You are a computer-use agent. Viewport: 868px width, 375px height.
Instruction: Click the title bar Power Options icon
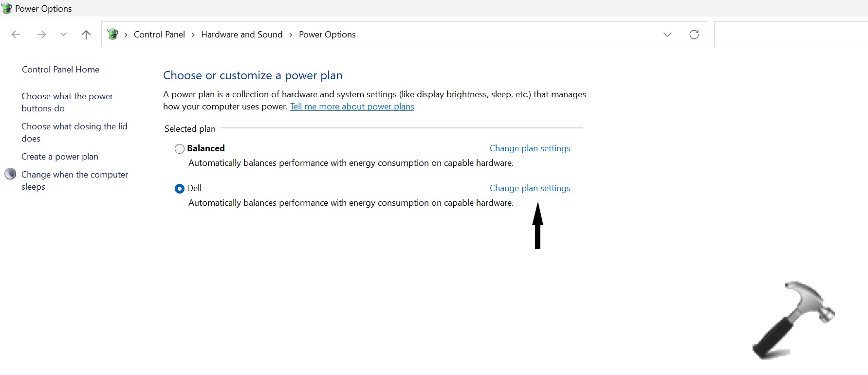7,8
